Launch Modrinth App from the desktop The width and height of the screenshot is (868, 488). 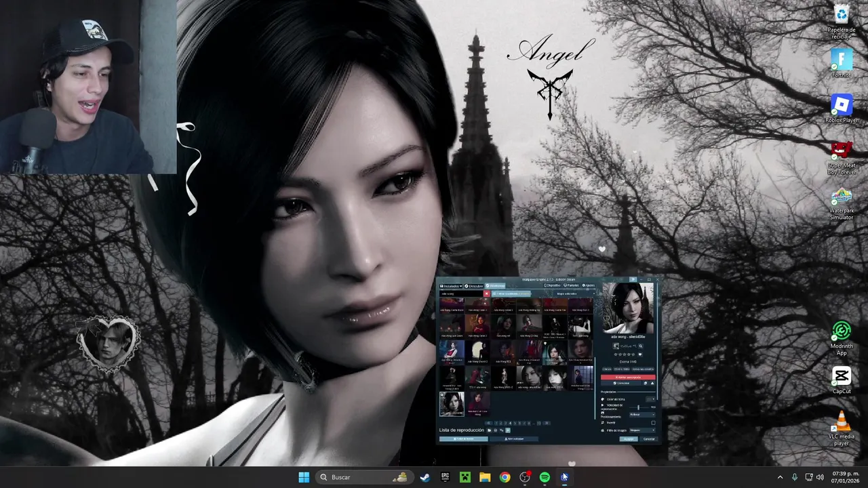click(842, 338)
